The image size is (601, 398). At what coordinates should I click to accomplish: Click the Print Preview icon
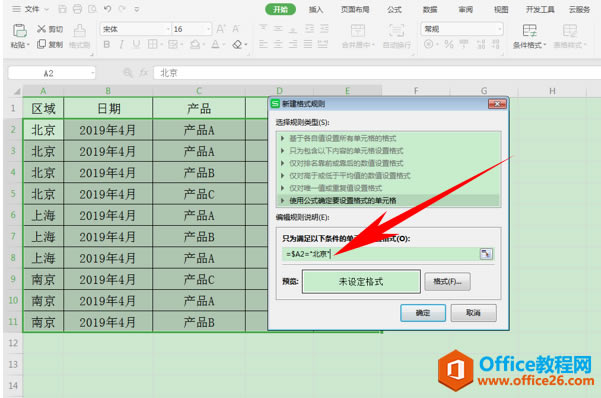(x=92, y=9)
